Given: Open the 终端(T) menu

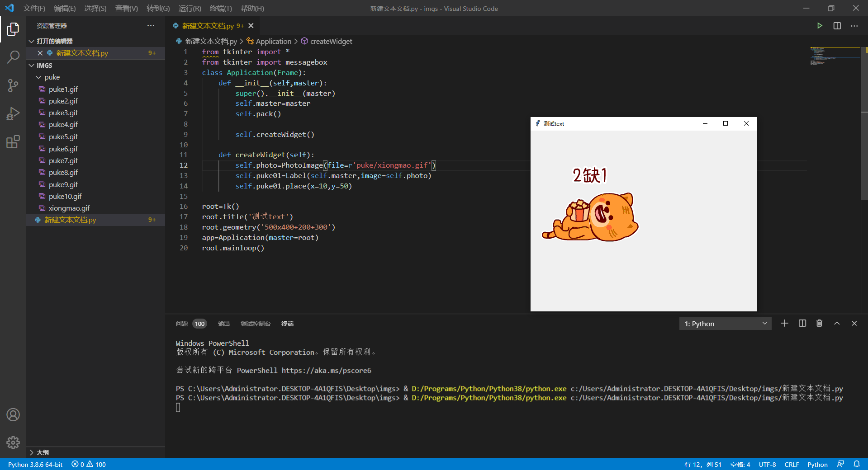Looking at the screenshot, I should pos(221,8).
